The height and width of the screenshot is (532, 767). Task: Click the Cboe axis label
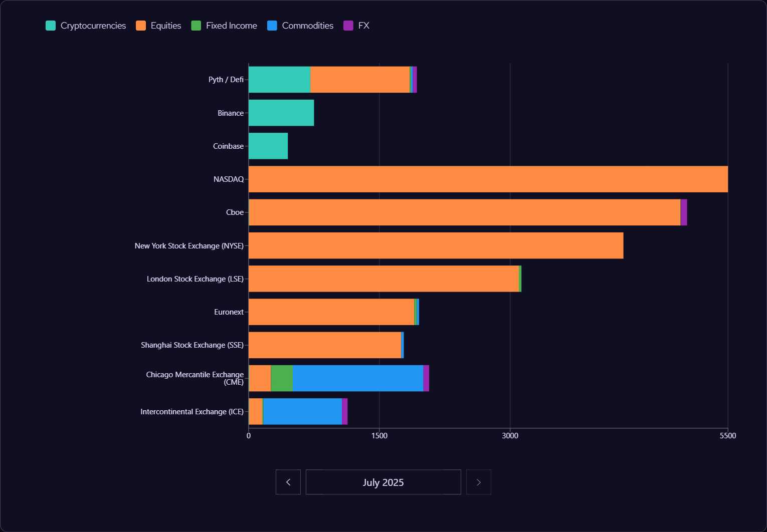235,212
